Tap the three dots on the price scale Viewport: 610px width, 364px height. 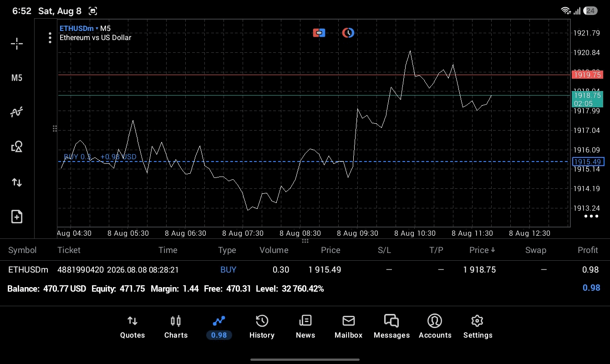591,216
